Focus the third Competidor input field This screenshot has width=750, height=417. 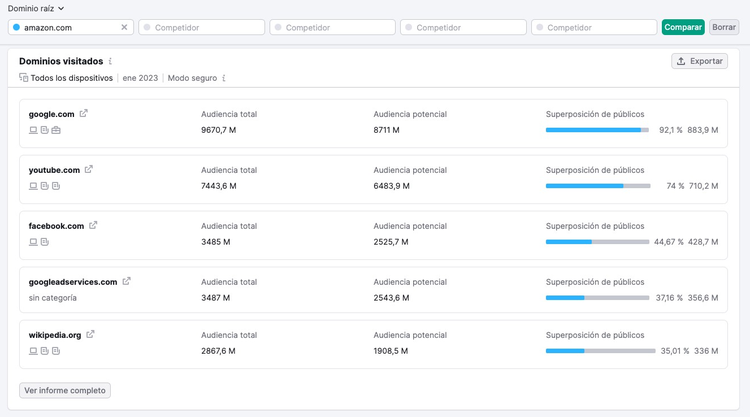(463, 27)
